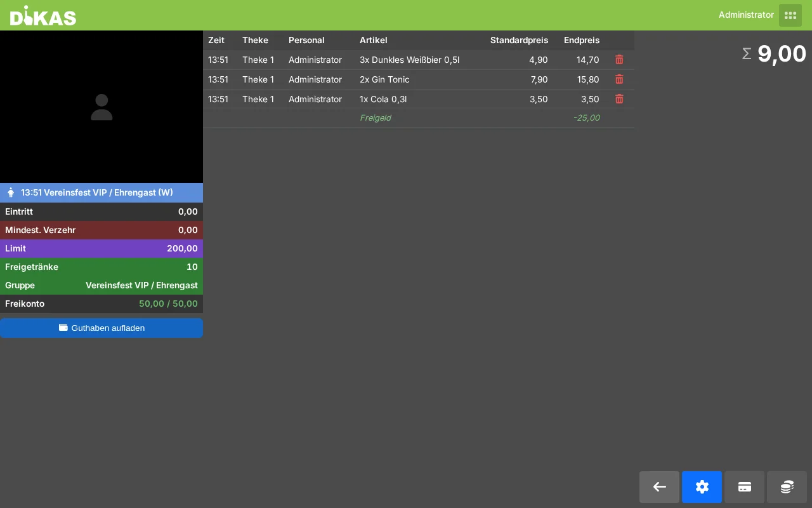Viewport: 812px width, 508px height.
Task: Open the app grid menu icon
Action: click(790, 15)
